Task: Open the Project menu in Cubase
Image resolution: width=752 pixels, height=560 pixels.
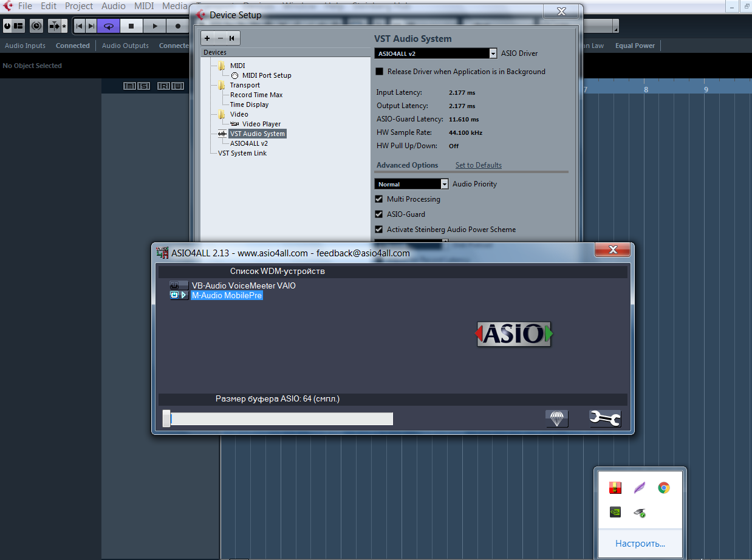Action: [79, 6]
